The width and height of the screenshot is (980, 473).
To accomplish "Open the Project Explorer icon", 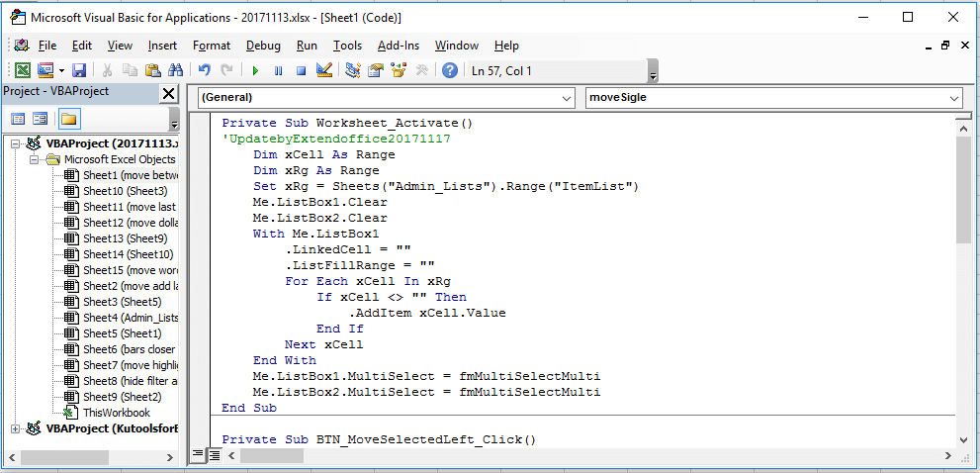I will click(353, 70).
